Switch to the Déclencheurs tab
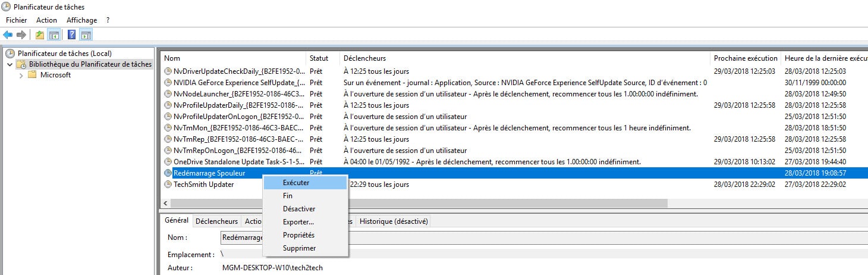This screenshot has height=275, width=868. [x=217, y=221]
